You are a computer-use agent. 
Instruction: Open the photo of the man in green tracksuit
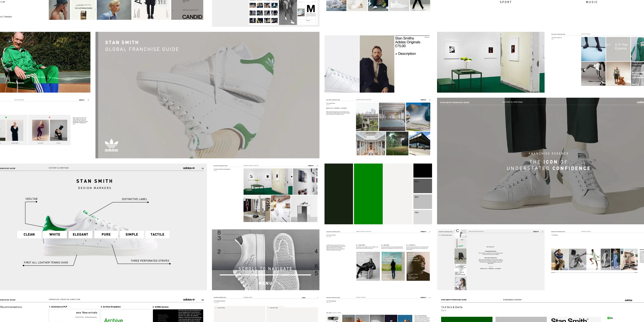(45, 62)
